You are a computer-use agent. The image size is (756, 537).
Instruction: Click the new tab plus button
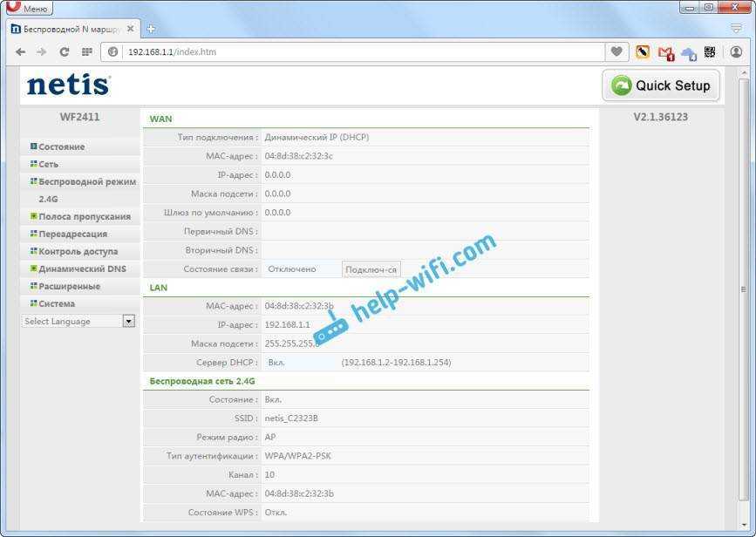pyautogui.click(x=151, y=29)
